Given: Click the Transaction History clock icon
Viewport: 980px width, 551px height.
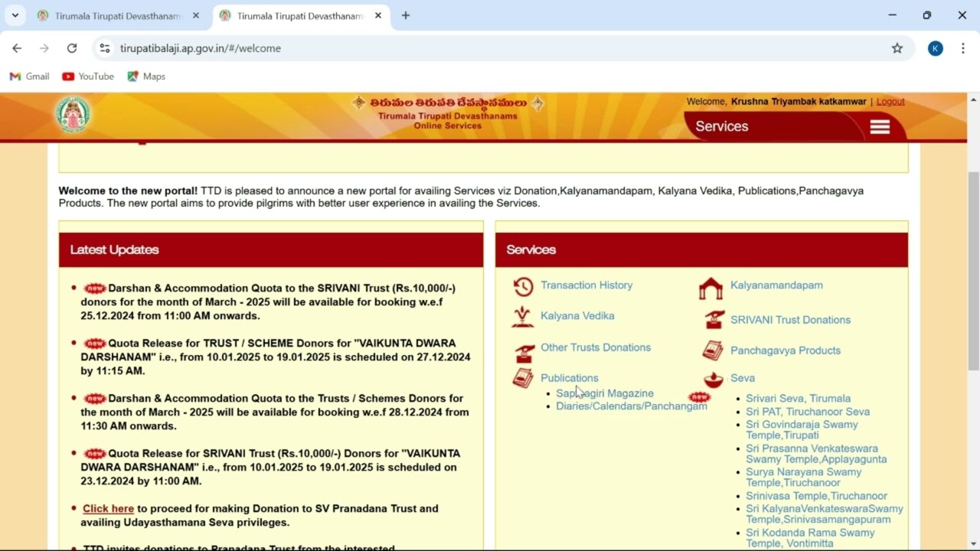Looking at the screenshot, I should click(523, 286).
